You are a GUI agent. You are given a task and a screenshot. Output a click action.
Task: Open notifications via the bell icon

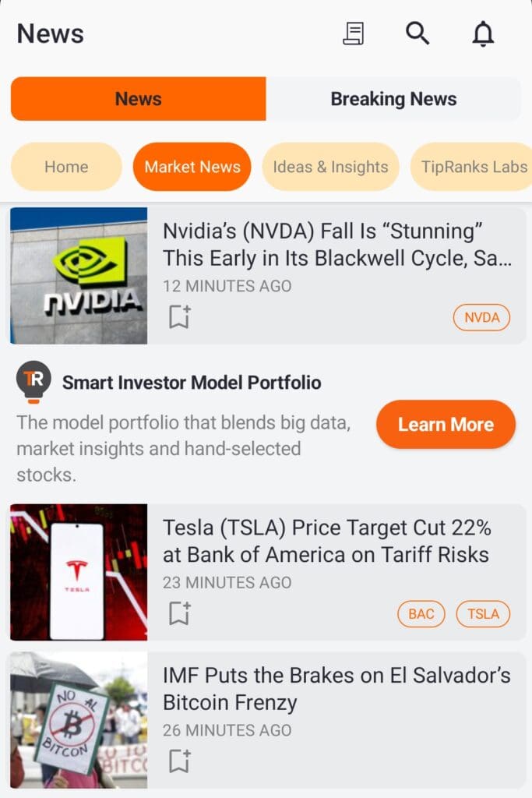coord(482,34)
